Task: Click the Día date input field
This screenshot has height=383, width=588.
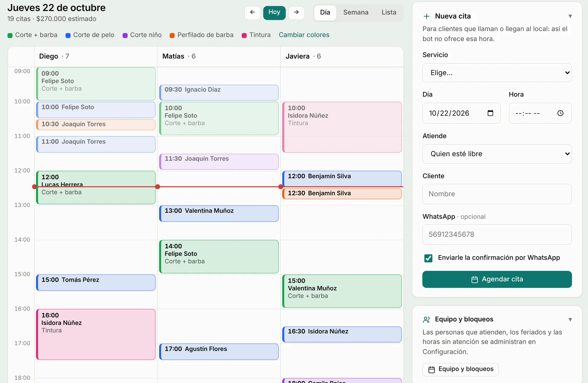Action: point(461,113)
